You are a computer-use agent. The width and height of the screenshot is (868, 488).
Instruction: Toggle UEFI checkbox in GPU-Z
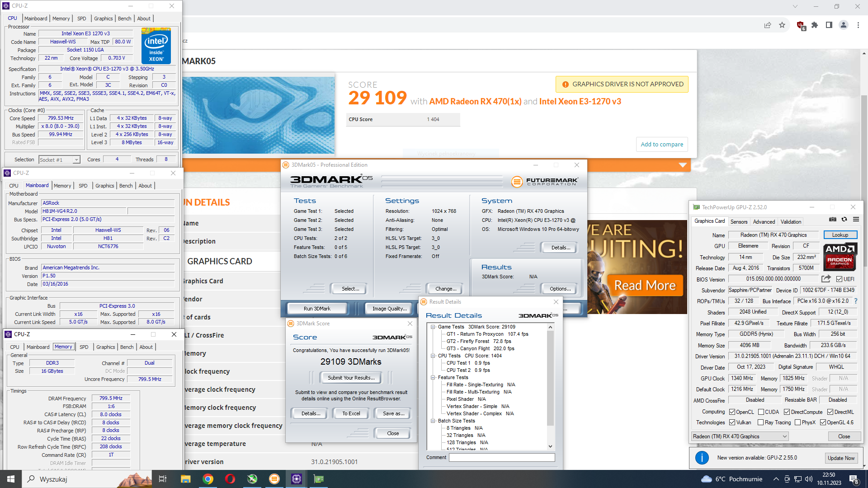point(839,279)
